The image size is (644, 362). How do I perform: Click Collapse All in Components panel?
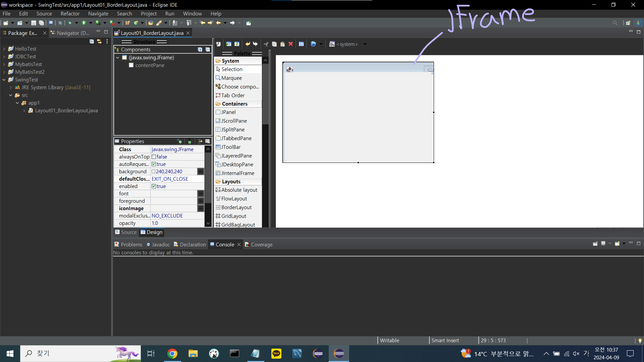tap(208, 50)
